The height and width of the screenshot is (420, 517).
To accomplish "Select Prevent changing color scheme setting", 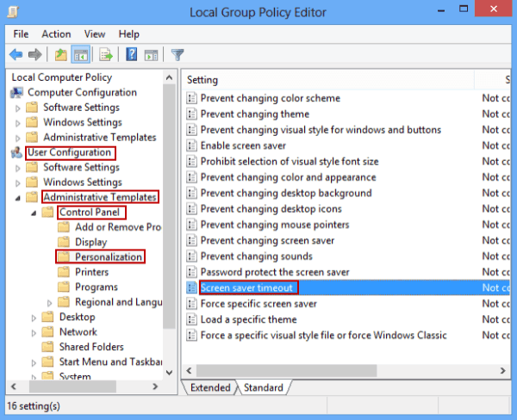I will [271, 98].
